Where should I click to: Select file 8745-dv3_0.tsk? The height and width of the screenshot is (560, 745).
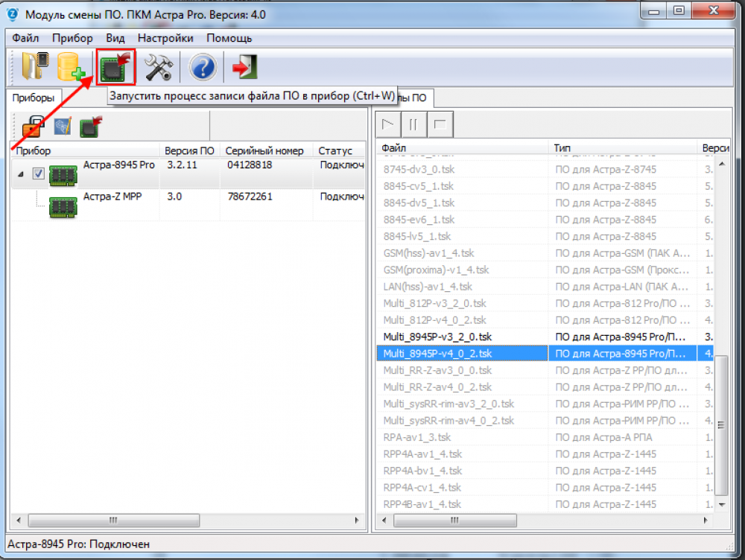tap(419, 169)
